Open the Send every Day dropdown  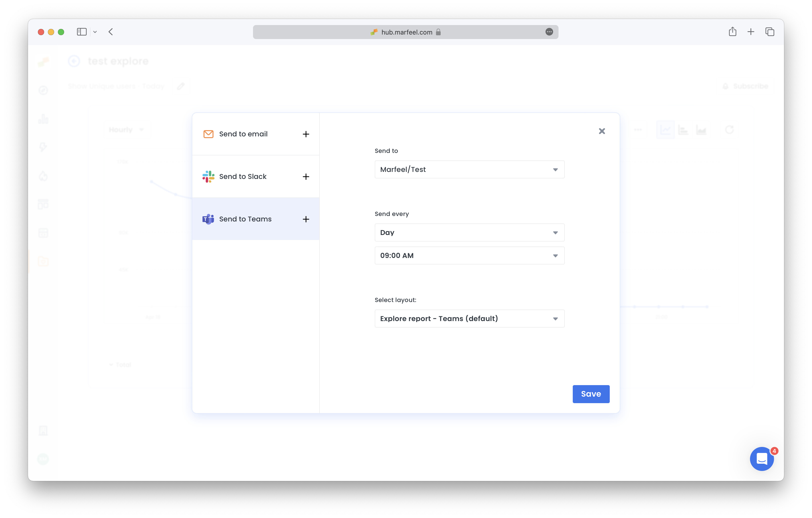pos(469,232)
